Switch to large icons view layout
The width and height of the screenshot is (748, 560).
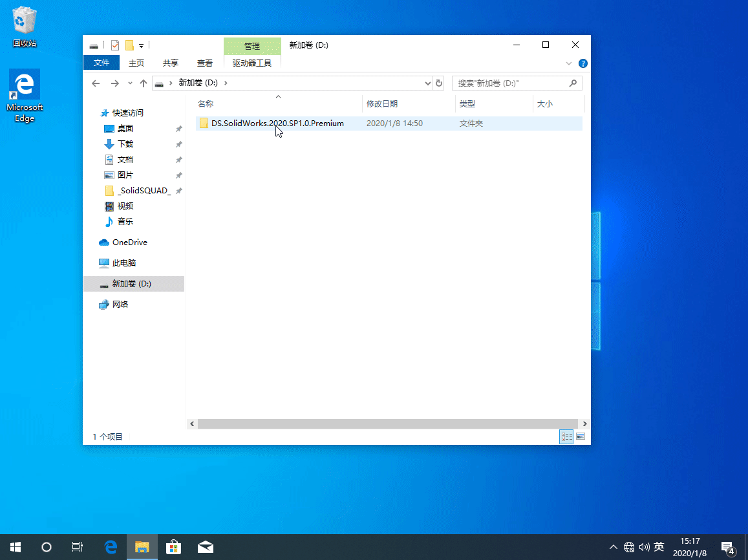point(581,436)
